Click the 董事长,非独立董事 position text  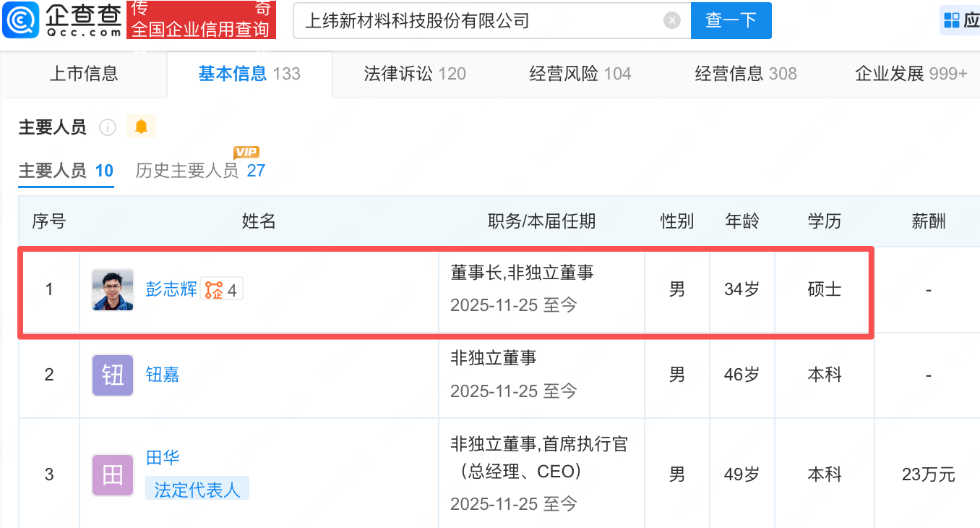coord(523,272)
